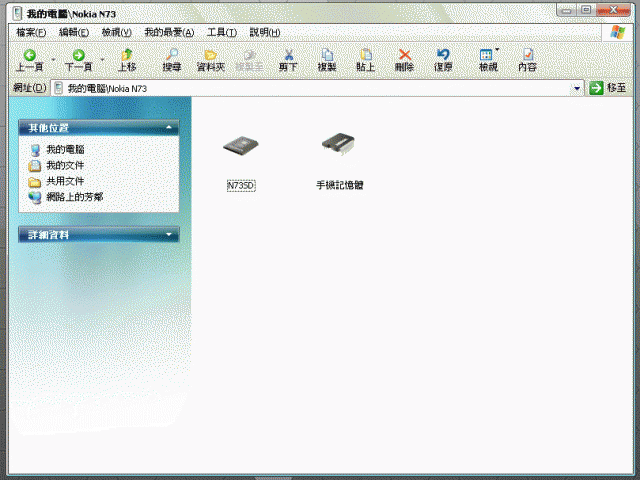
Task: Collapse the 其他位置 panel
Action: 169,128
